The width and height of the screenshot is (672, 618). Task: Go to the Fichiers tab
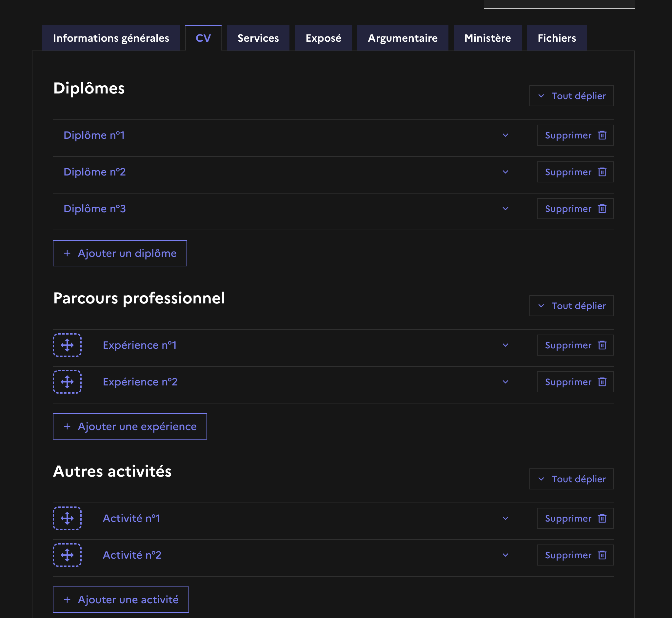(556, 38)
